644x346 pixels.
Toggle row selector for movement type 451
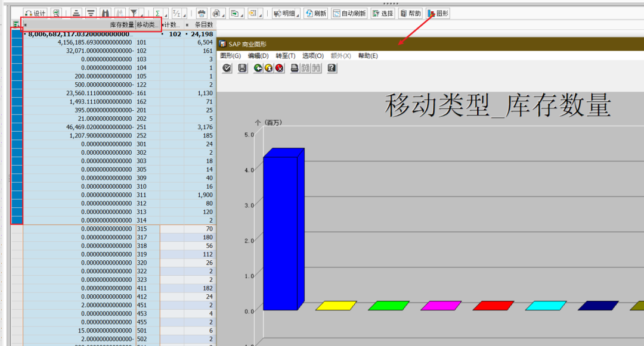tap(17, 305)
